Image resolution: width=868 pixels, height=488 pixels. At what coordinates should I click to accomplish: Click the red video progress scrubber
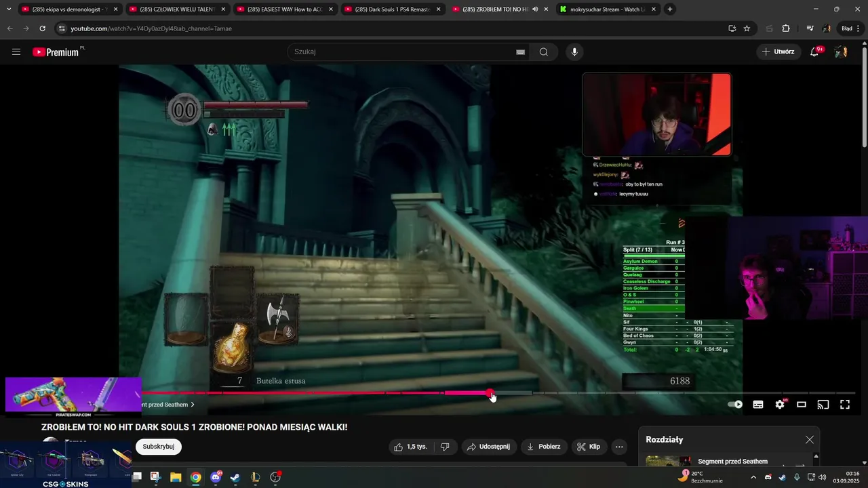coord(490,393)
